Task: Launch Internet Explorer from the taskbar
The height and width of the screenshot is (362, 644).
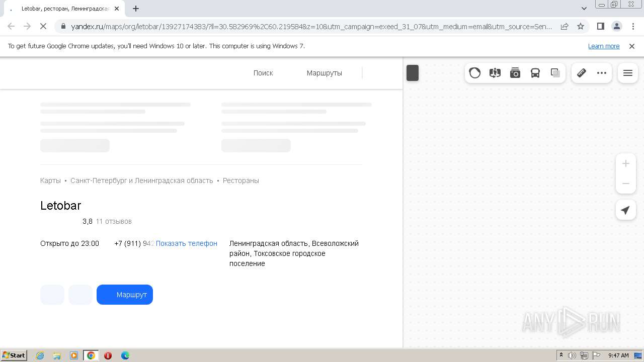Action: [40, 355]
